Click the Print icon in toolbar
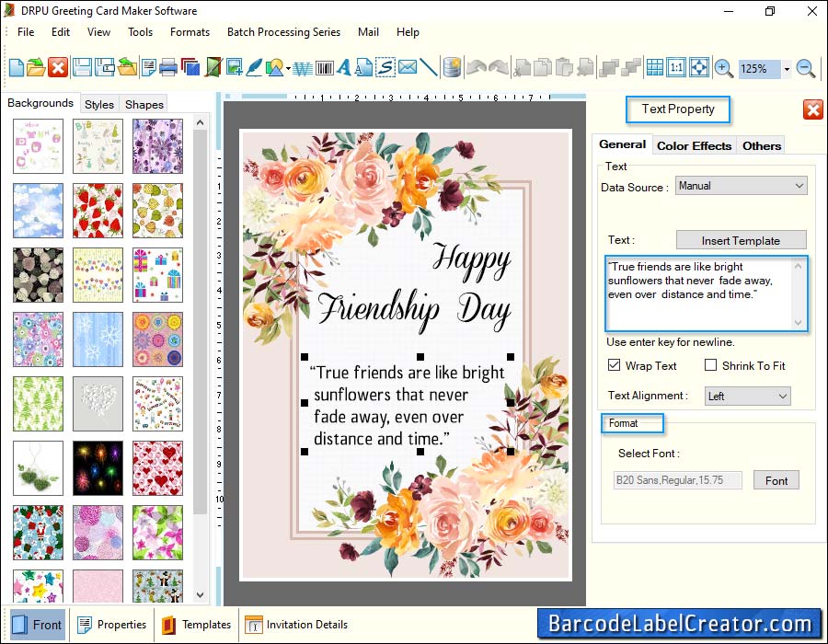The image size is (828, 644). point(168,67)
